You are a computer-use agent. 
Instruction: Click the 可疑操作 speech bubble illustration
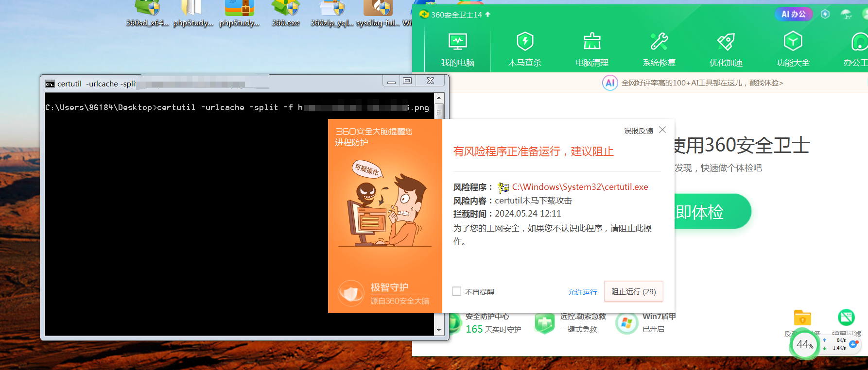[x=367, y=169]
